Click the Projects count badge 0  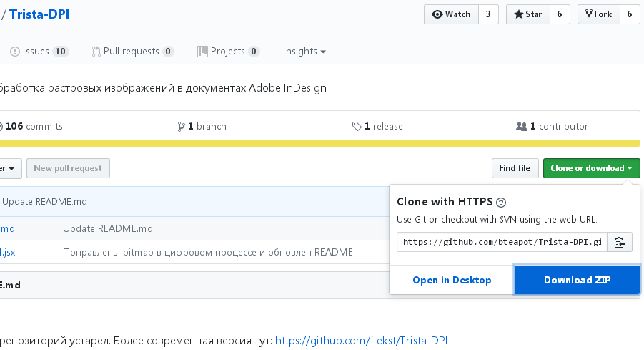coord(254,52)
